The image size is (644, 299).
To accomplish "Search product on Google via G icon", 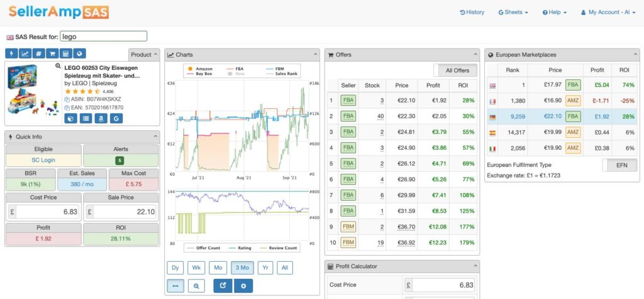I will click(116, 118).
